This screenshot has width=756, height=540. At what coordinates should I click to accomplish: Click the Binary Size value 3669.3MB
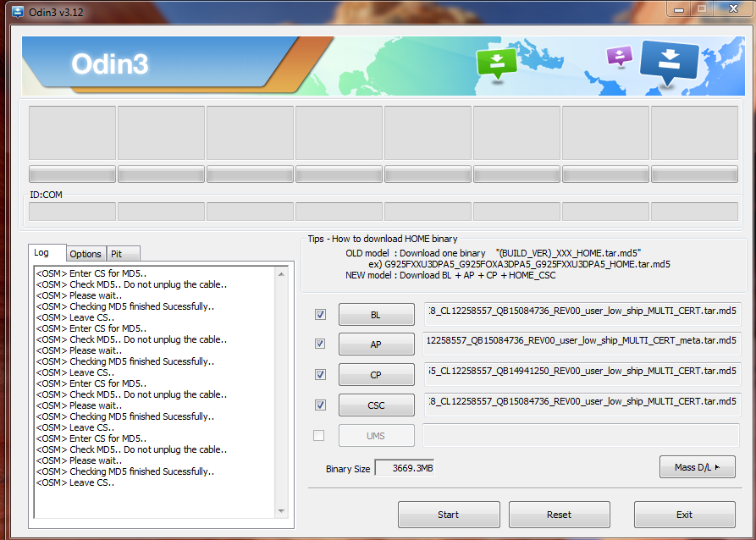[x=405, y=468]
